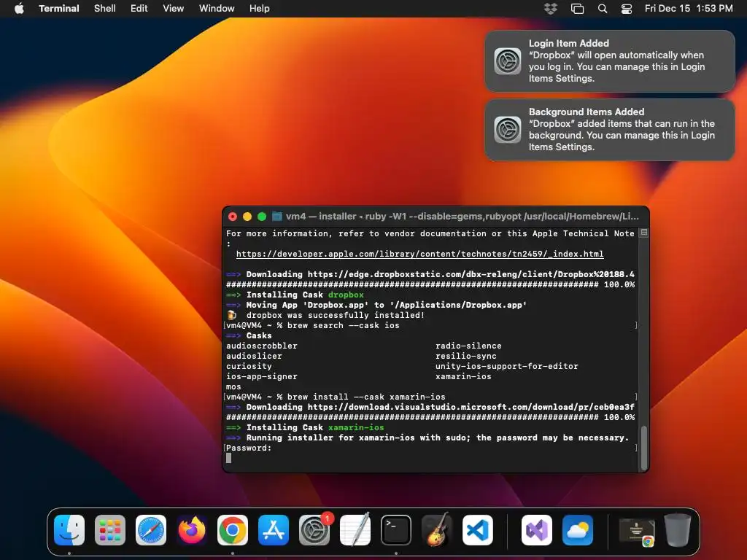Viewport: 747px width, 560px height.
Task: Click the Login Item Added notification
Action: click(x=609, y=61)
